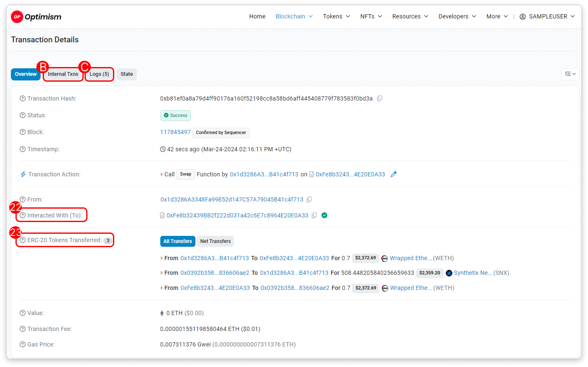The width and height of the screenshot is (588, 367).
Task: Click the help icon beside ERC-20 Tokens Transferred
Action: 23,240
